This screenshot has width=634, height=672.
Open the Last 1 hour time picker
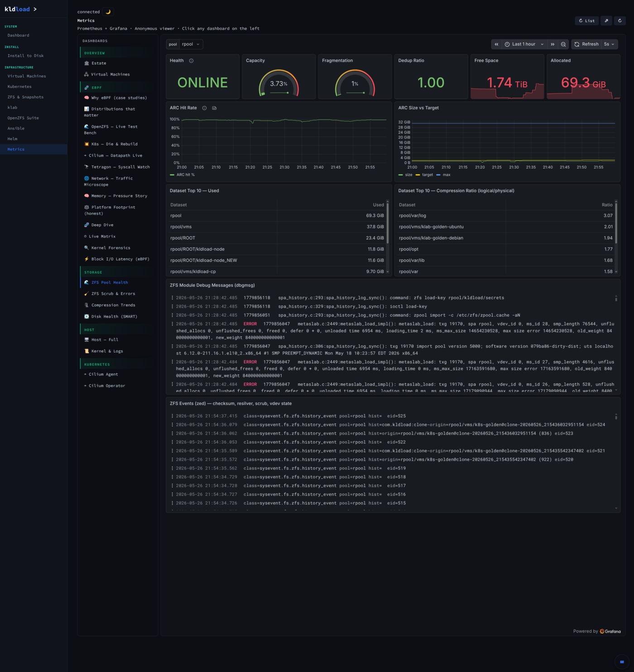(x=524, y=44)
